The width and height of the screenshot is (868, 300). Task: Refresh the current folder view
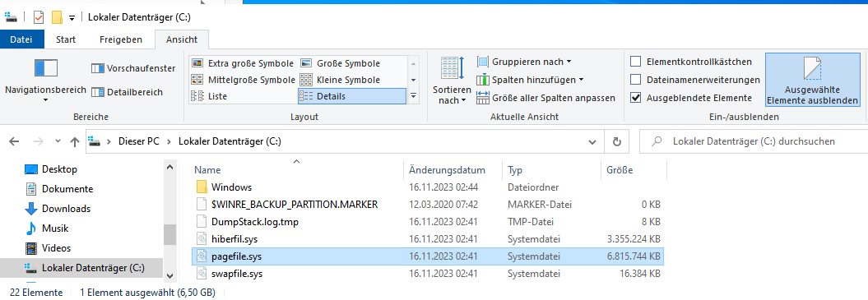point(617,141)
